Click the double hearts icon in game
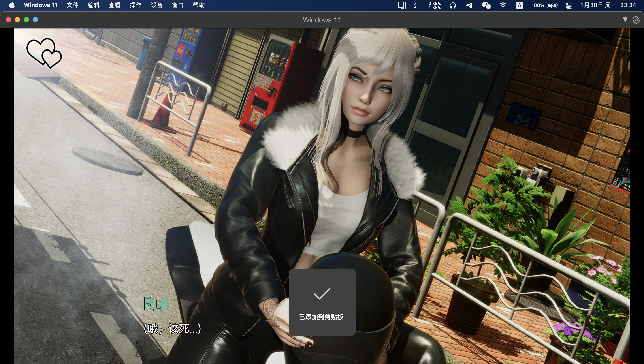The height and width of the screenshot is (364, 644). 44,53
